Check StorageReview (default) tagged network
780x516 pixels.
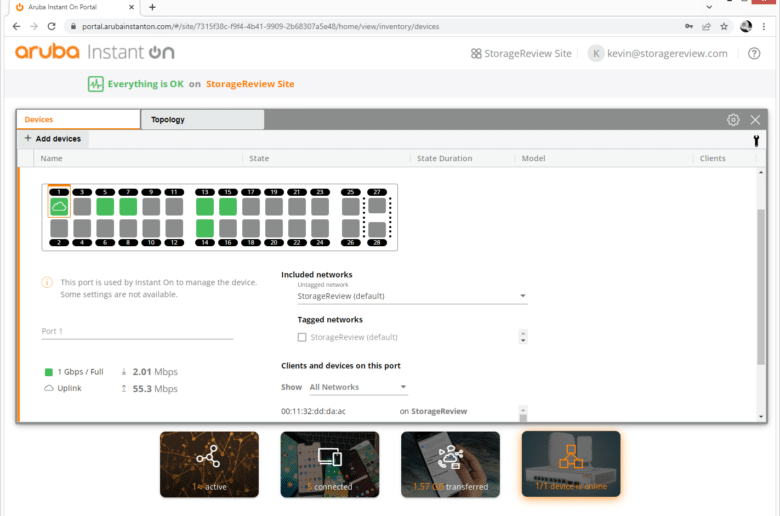pyautogui.click(x=302, y=337)
